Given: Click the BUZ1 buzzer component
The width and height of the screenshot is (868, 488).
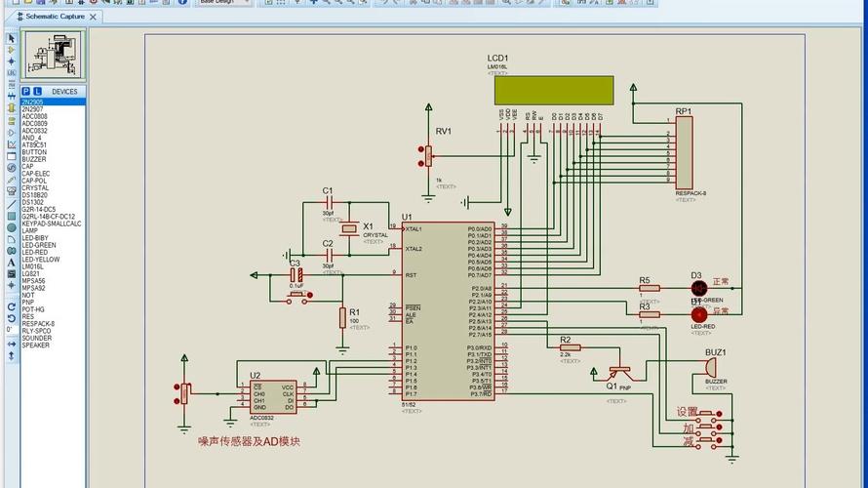Looking at the screenshot, I should (710, 367).
